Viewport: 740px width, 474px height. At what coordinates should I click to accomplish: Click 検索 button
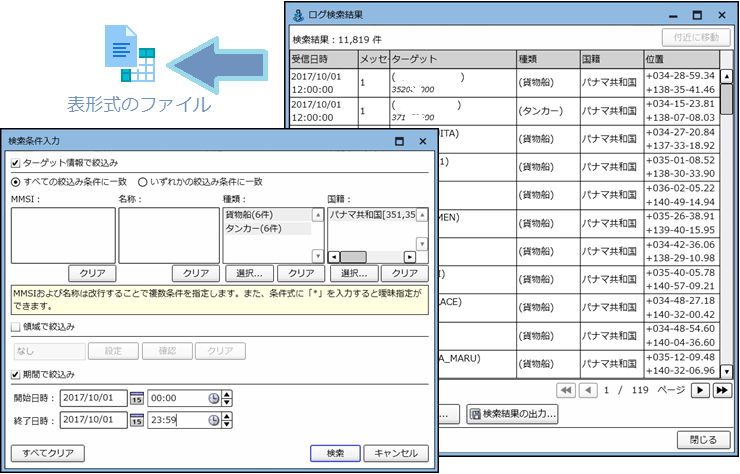coord(336,453)
